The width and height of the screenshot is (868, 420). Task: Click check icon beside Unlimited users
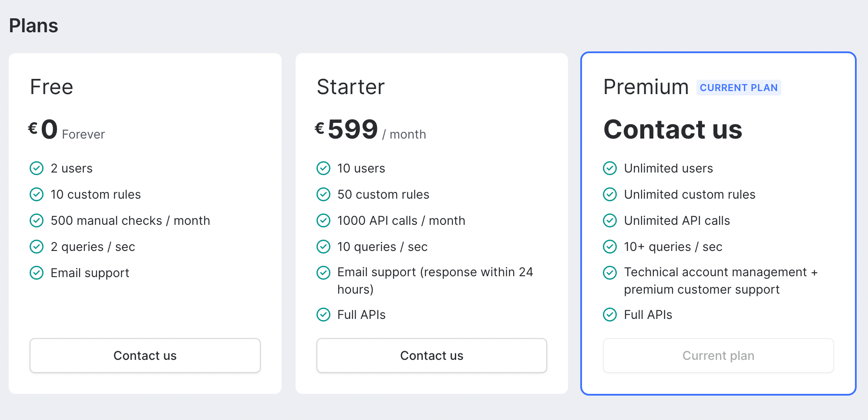pyautogui.click(x=610, y=168)
